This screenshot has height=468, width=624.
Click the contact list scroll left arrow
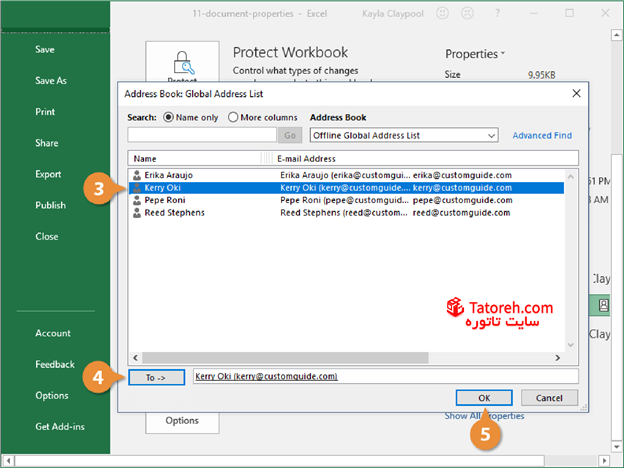tap(135, 358)
